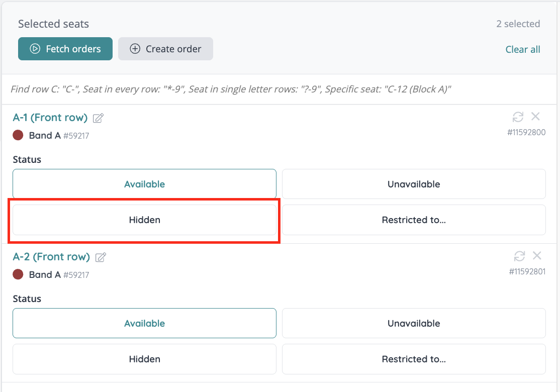
Task: Click Create order button
Action: point(165,49)
